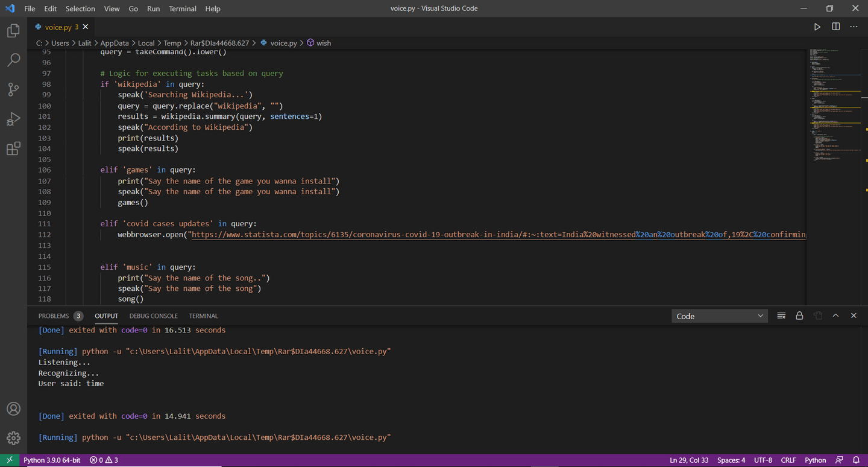Click the Problems count badge 3
Screen dimensions: 868x467
pyautogui.click(x=78, y=316)
